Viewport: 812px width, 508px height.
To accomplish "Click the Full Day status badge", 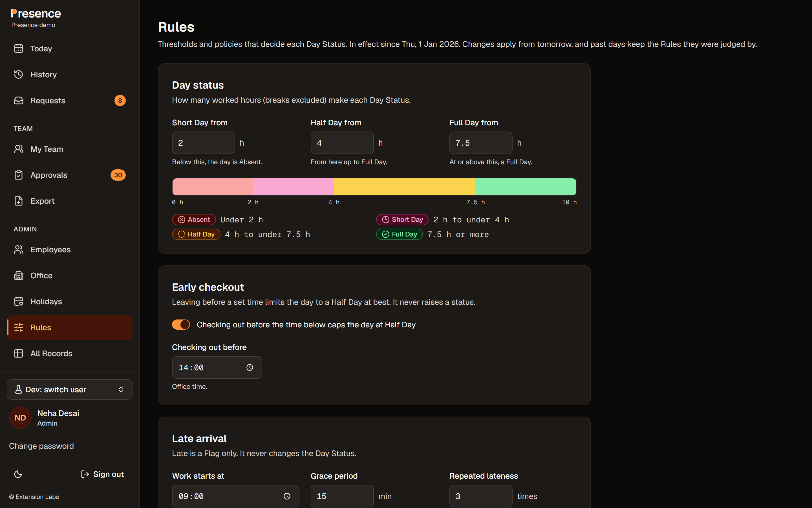I will (x=399, y=234).
